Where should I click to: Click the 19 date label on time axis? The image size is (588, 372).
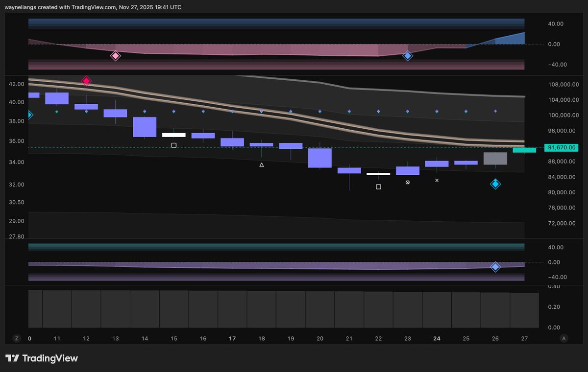(x=291, y=338)
